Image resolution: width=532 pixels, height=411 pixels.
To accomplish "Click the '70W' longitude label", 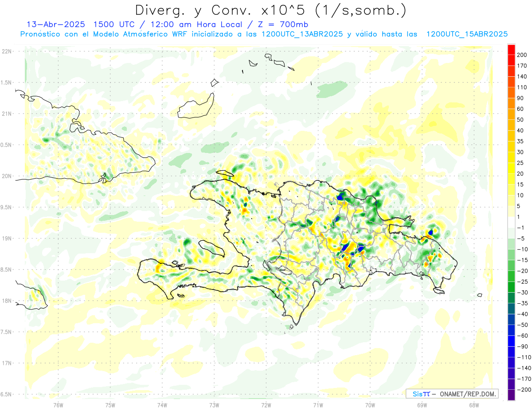I will [x=370, y=405].
